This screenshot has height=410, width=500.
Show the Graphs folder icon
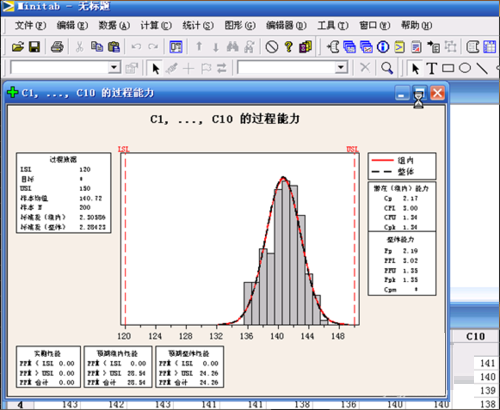click(366, 47)
